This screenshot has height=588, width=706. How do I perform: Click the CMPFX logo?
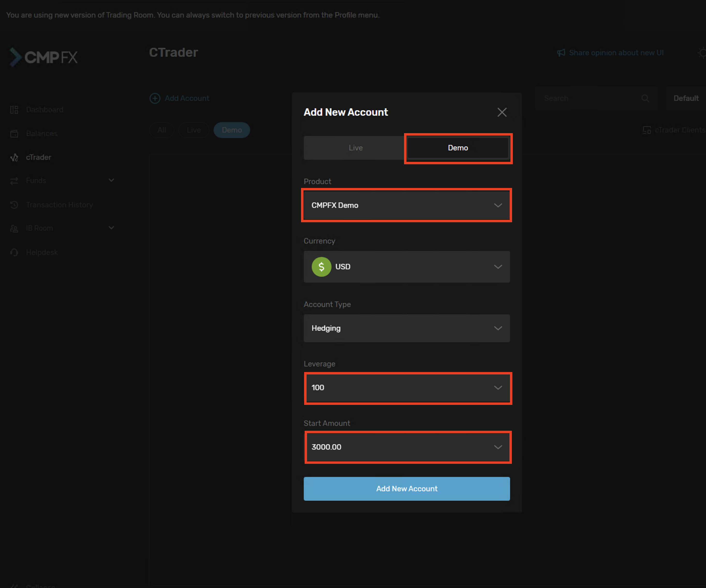click(x=43, y=57)
